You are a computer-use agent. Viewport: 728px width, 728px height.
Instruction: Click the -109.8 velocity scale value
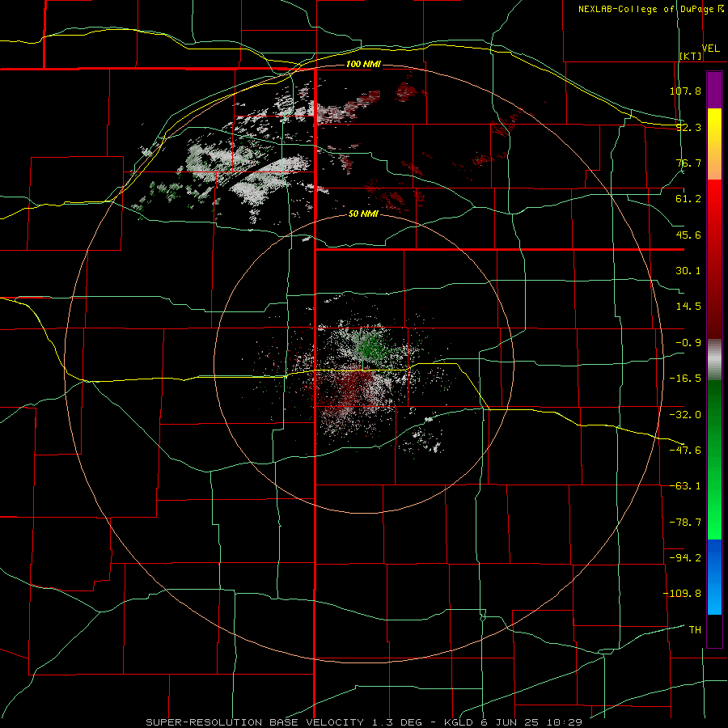coord(682,594)
